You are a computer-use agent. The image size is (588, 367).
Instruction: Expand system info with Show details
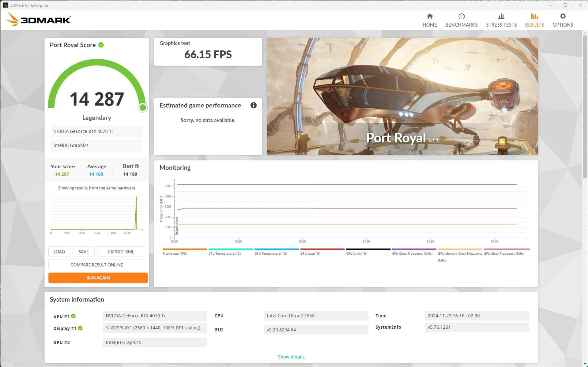pyautogui.click(x=291, y=357)
